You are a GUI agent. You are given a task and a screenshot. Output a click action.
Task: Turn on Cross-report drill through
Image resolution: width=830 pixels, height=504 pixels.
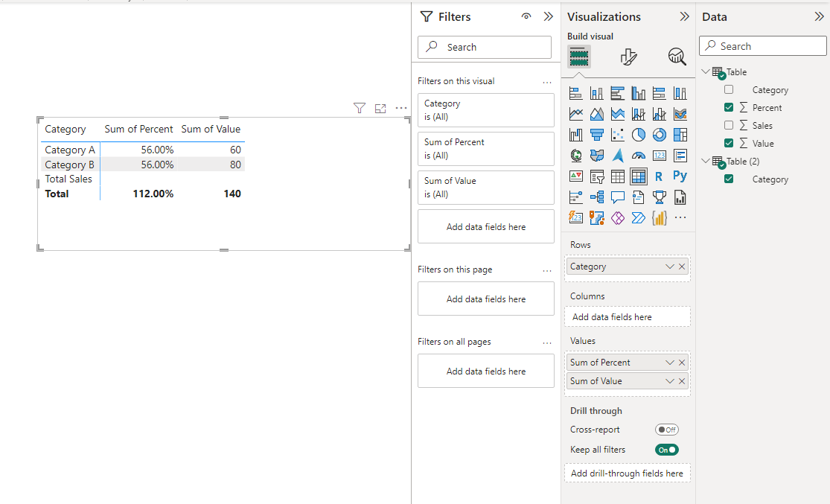click(666, 430)
